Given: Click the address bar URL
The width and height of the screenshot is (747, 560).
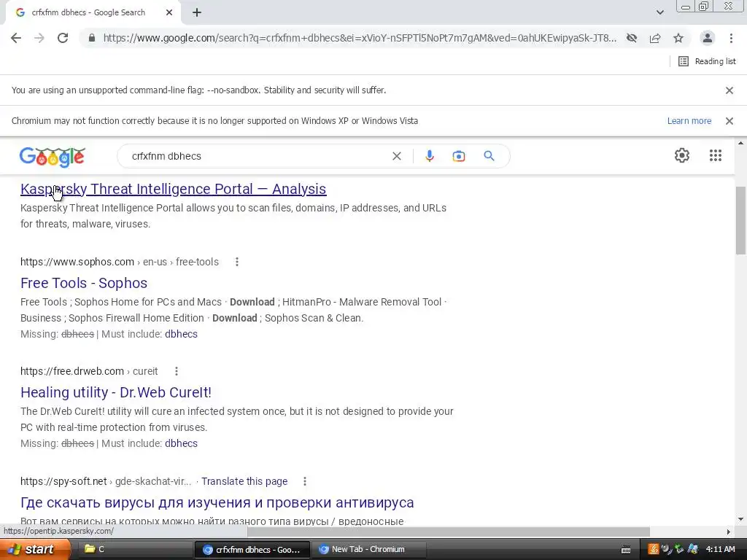Looking at the screenshot, I should [x=360, y=38].
